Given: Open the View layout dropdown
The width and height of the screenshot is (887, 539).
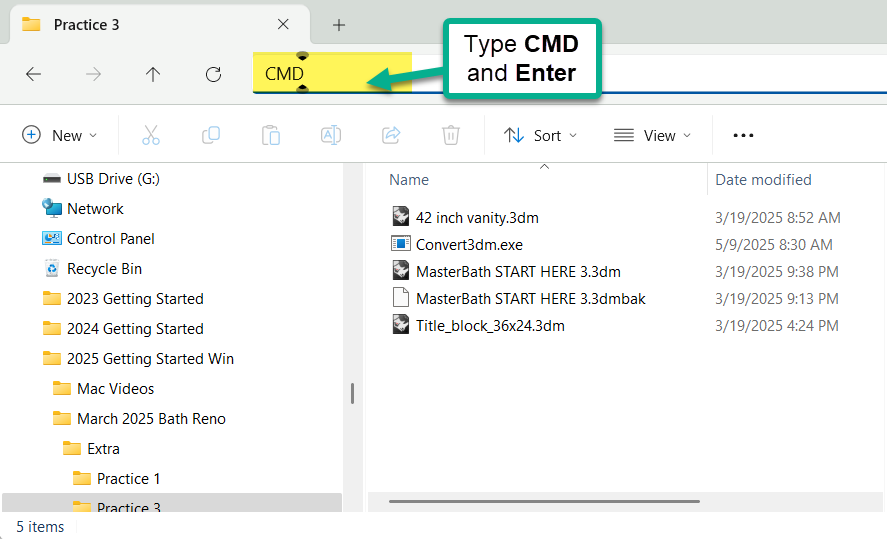Looking at the screenshot, I should pos(652,135).
